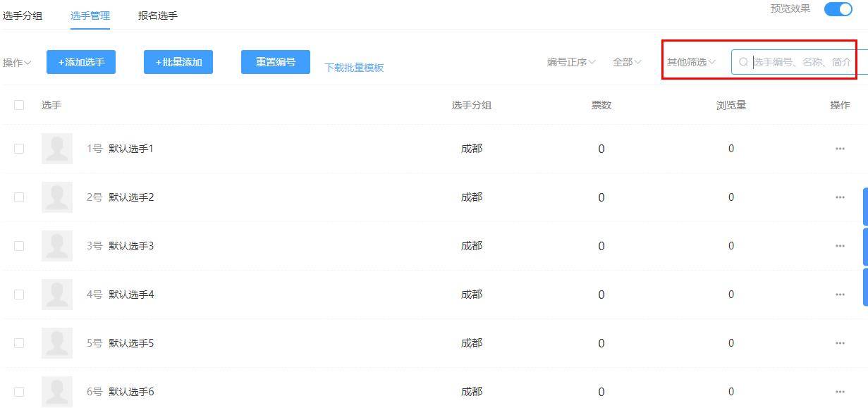The width and height of the screenshot is (868, 408).
Task: Open the 其他筛选 dropdown
Action: coord(692,62)
